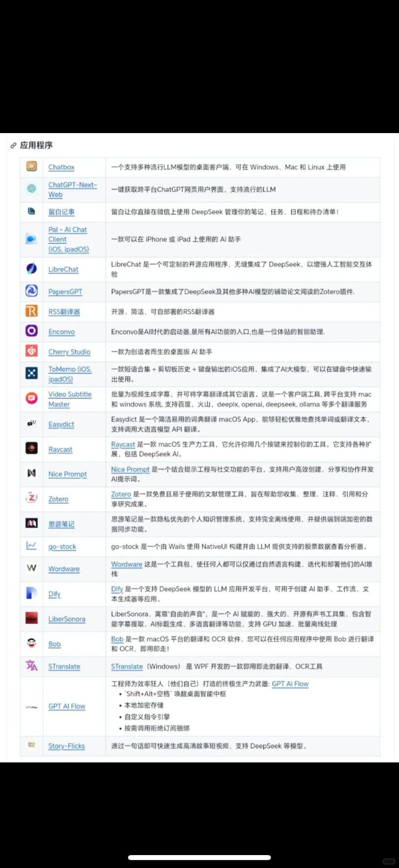The image size is (399, 868).
Task: Click the '本地加密存储' bullet text
Action: pos(144,705)
